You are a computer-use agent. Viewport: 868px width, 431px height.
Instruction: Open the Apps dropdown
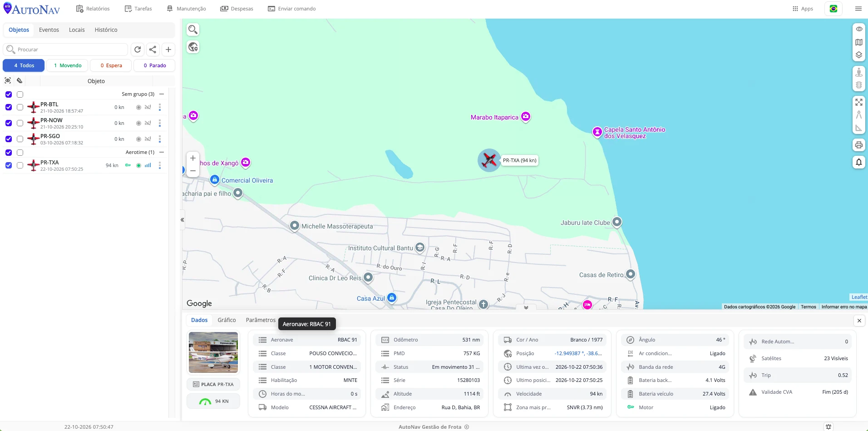pos(803,9)
